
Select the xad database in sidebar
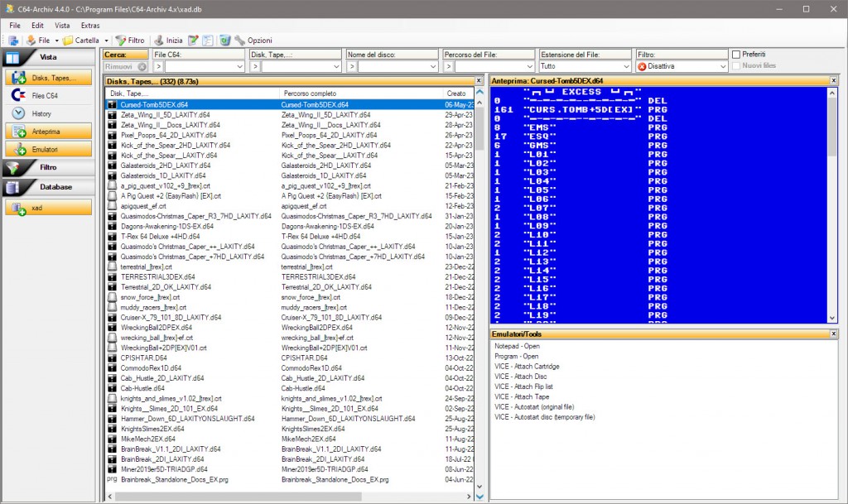tap(48, 208)
